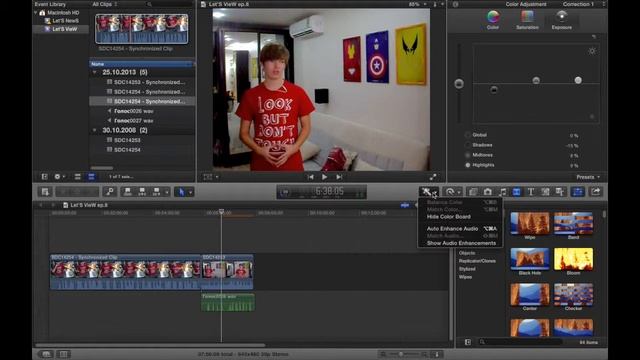Collapse the 30.10.2008 date group
This screenshot has height=360, width=640.
[95, 130]
